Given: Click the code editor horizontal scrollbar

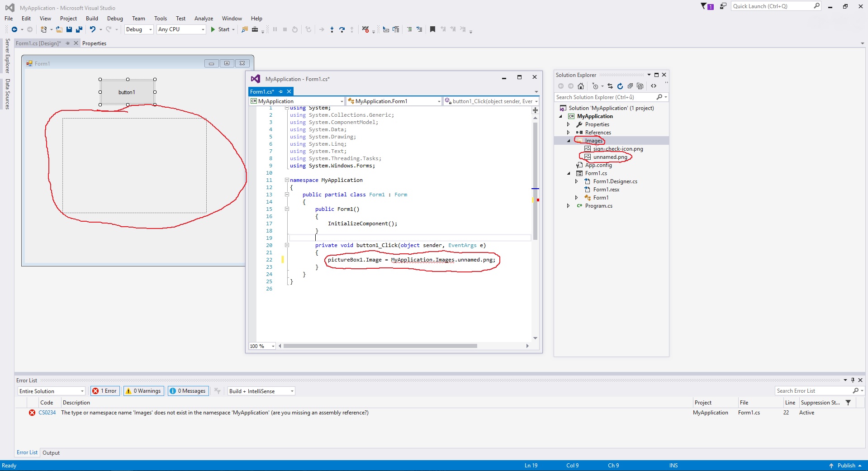Looking at the screenshot, I should [x=380, y=346].
